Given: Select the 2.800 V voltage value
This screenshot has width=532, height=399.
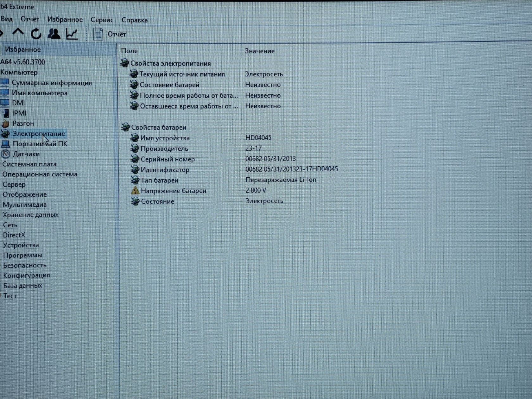Looking at the screenshot, I should (x=256, y=190).
